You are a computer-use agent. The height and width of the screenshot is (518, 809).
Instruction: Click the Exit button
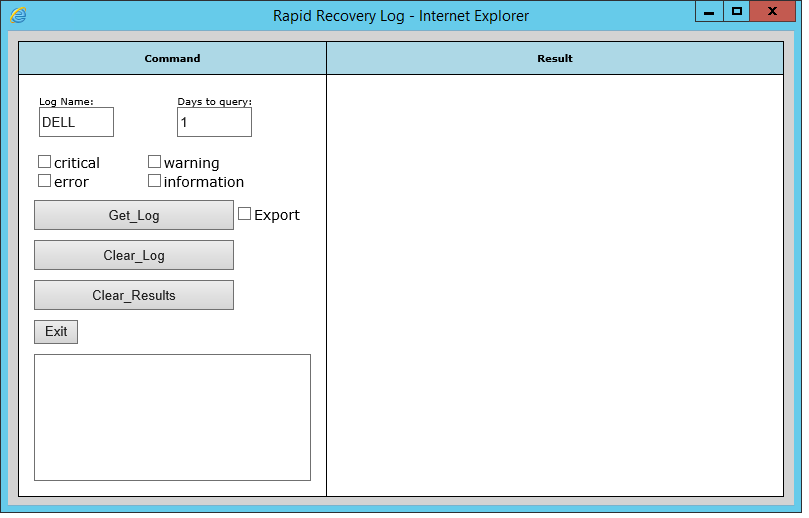click(56, 332)
